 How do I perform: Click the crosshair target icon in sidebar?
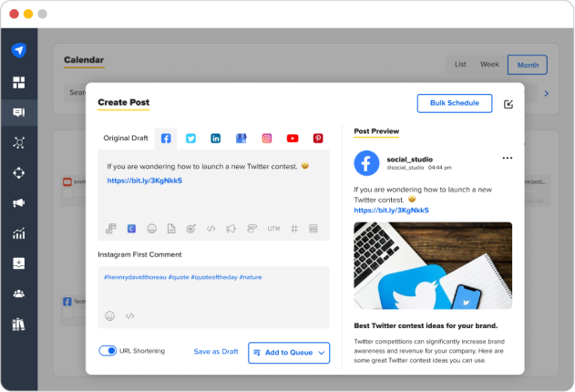(19, 172)
